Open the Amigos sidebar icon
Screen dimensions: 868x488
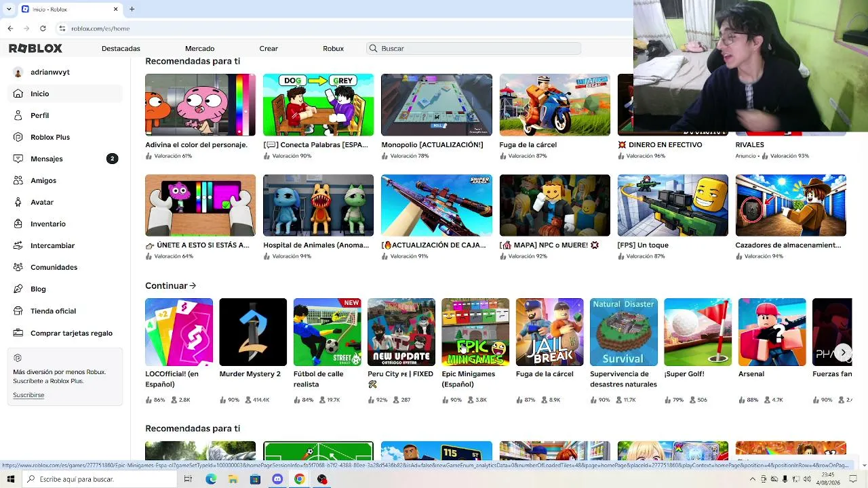[x=18, y=180]
